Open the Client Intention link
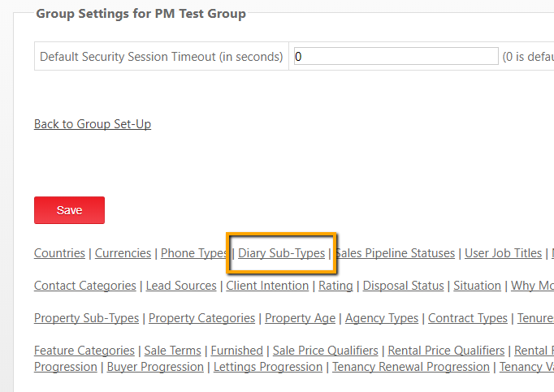 267,286
